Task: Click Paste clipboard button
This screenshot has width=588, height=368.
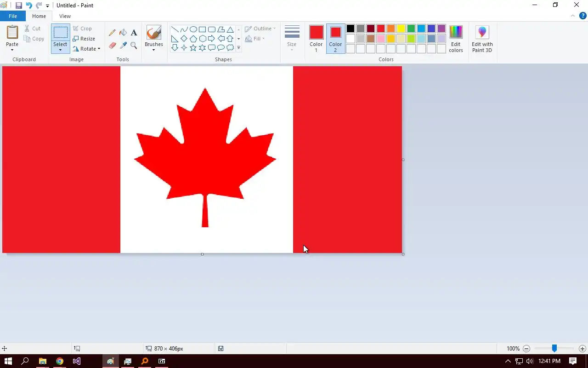Action: [12, 33]
